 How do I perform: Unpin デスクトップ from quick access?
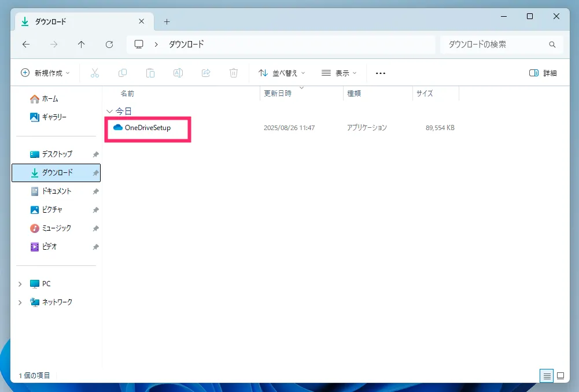(x=95, y=154)
